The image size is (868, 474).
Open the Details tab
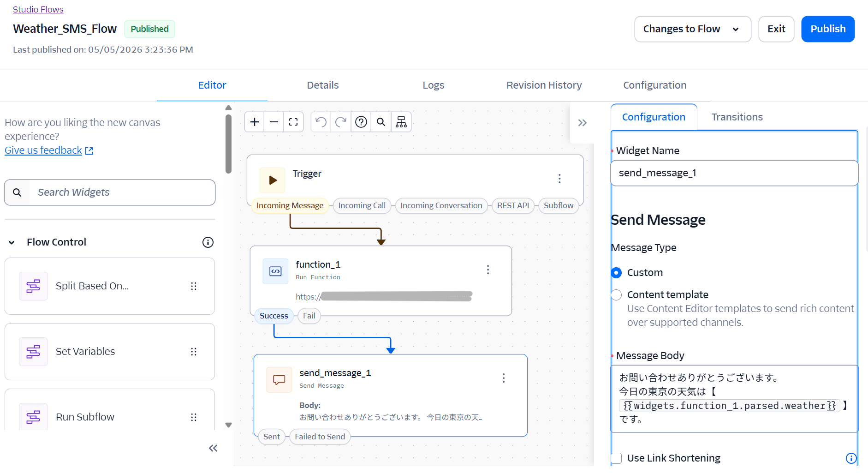coord(323,85)
